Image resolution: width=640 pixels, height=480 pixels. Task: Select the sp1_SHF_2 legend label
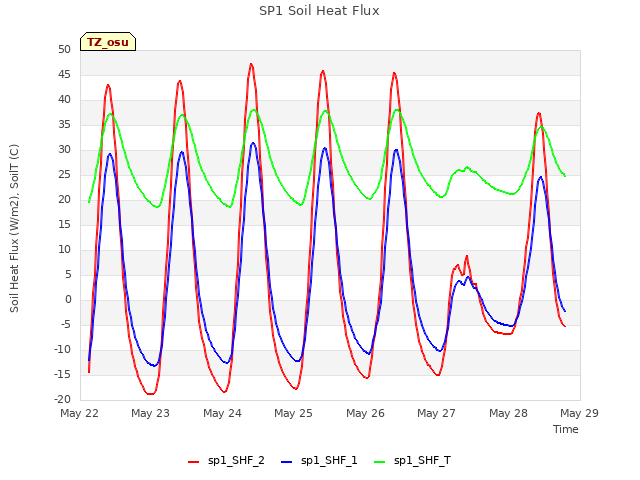[x=236, y=461]
